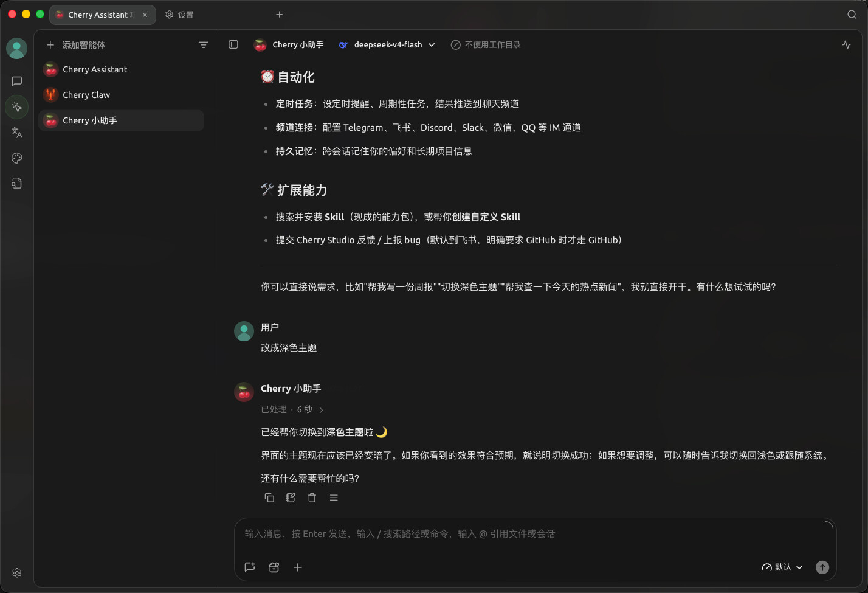Screen dimensions: 868x593
Task: Copy the last Cherry 小助手 reply
Action: 269,498
